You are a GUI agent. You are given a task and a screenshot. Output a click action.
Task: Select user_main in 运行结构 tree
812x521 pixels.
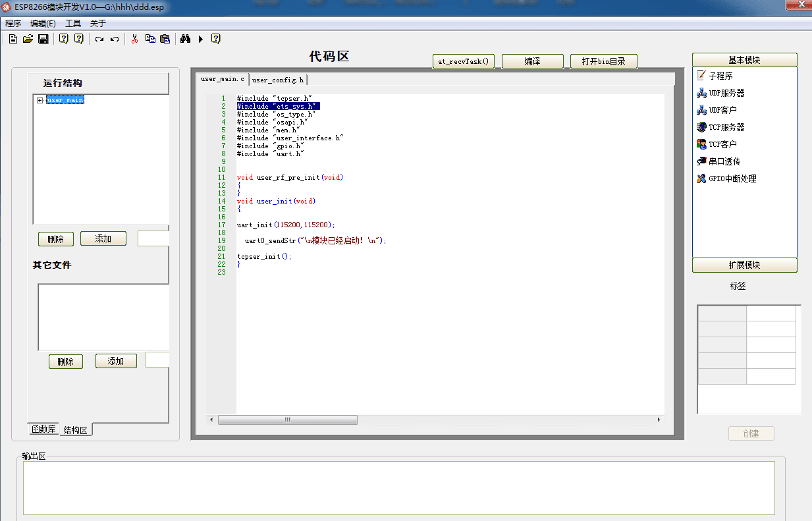point(65,100)
